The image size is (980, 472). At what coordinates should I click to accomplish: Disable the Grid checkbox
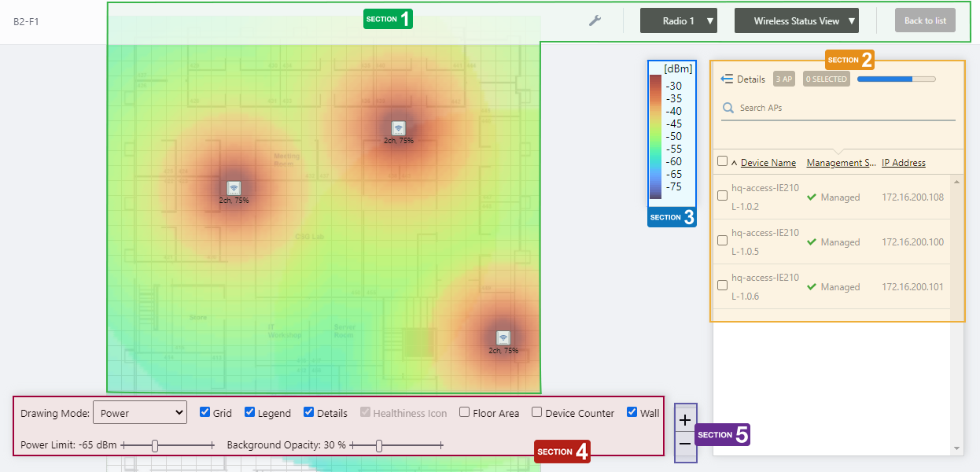pos(205,412)
